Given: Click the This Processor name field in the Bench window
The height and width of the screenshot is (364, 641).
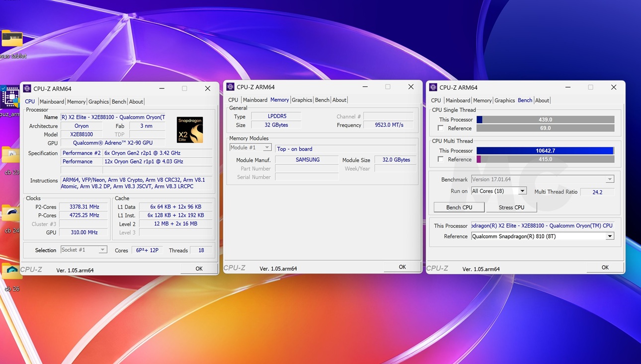Looking at the screenshot, I should pos(542,225).
